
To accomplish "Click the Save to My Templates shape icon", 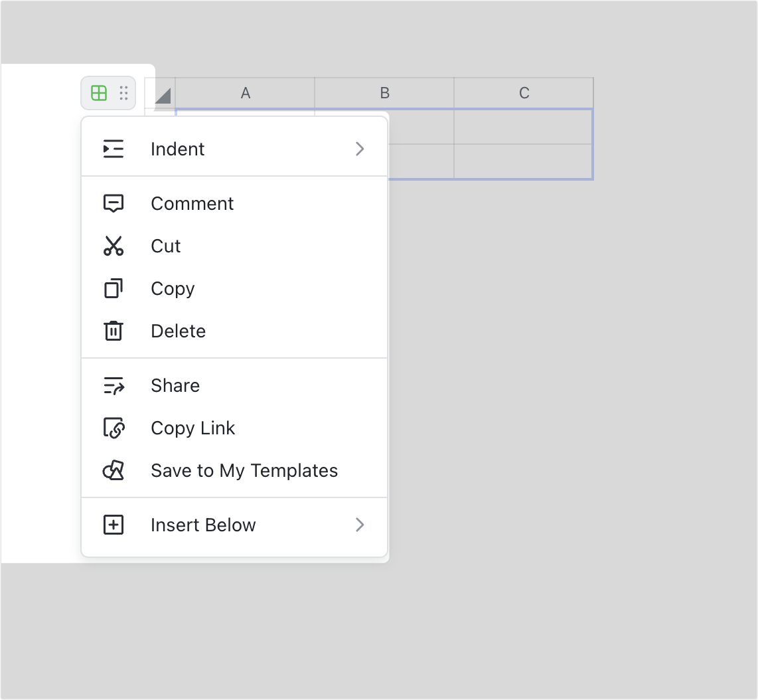I will click(114, 470).
